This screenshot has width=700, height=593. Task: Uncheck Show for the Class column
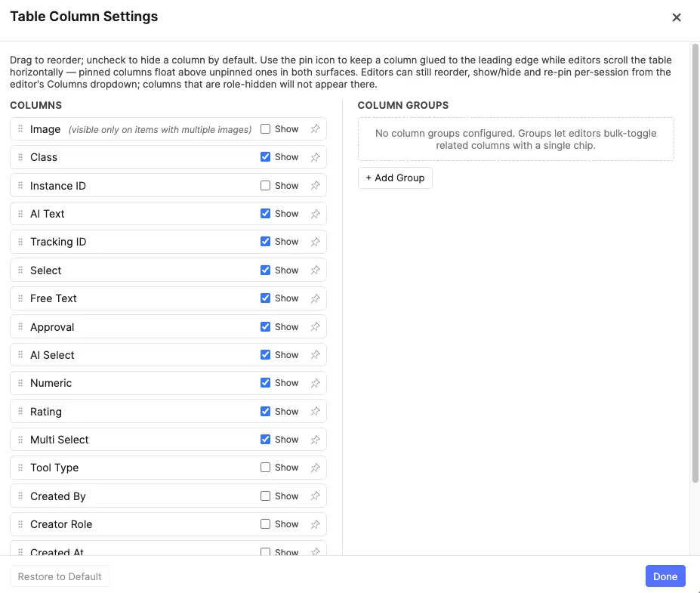(x=265, y=157)
